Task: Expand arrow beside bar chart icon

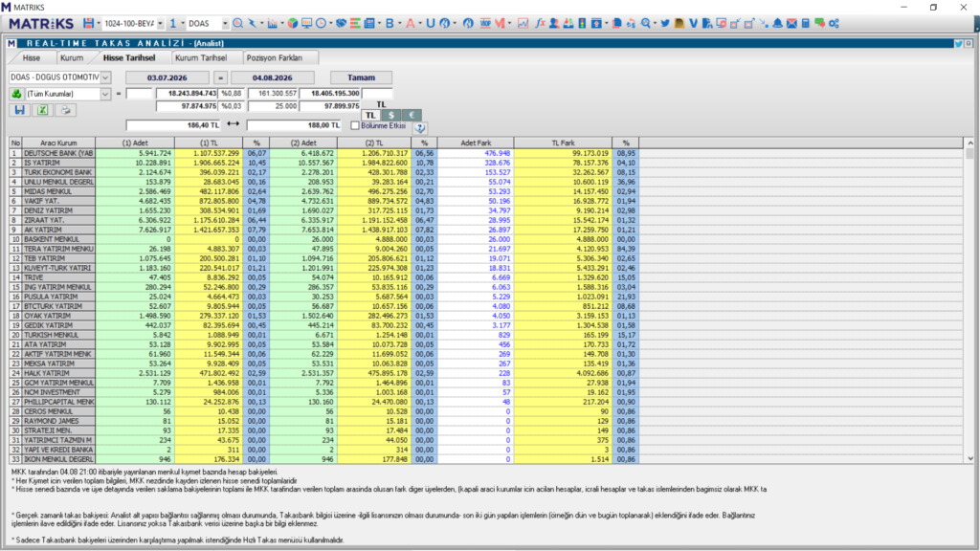Action: 282,23
